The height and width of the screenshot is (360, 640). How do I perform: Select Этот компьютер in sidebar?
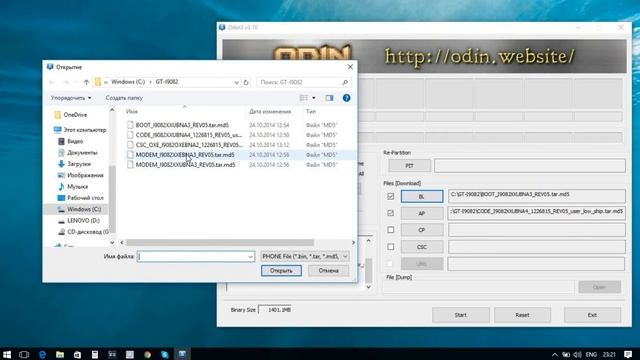click(x=80, y=130)
